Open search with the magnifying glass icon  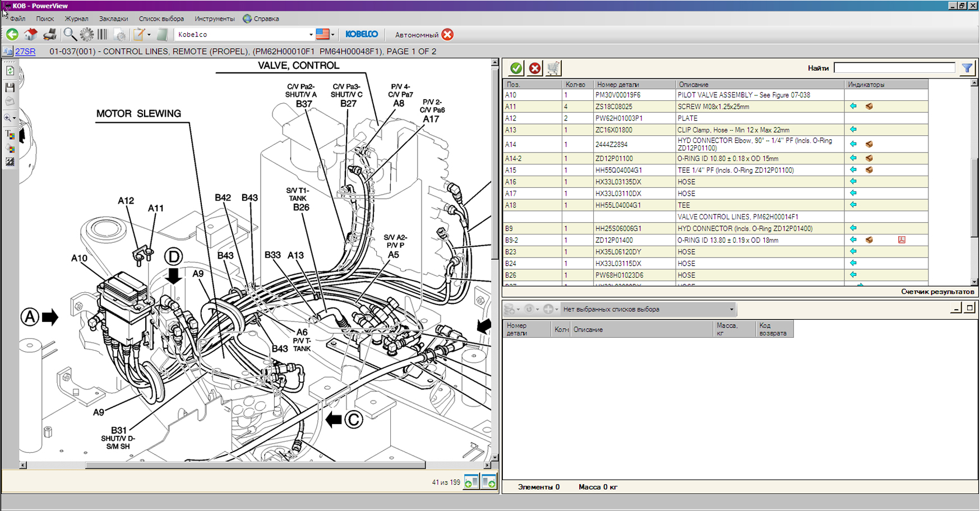point(70,35)
